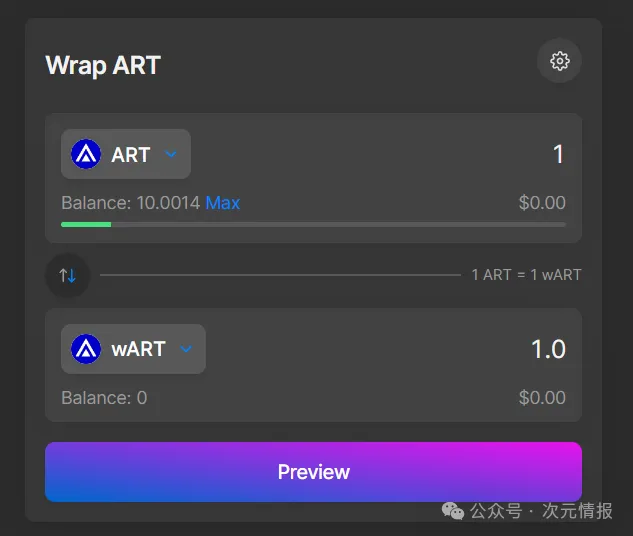Viewport: 633px width, 536px height.
Task: Click the Balance: 10.0014 text
Action: 130,203
